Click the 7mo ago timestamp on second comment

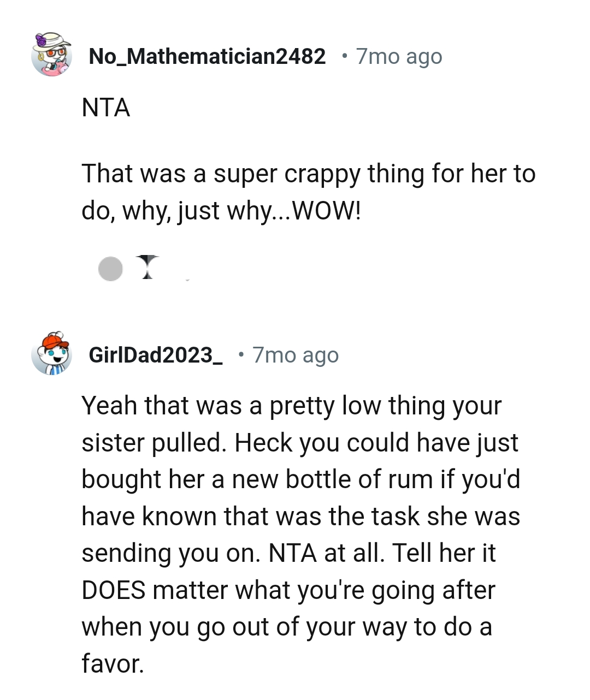pyautogui.click(x=296, y=355)
